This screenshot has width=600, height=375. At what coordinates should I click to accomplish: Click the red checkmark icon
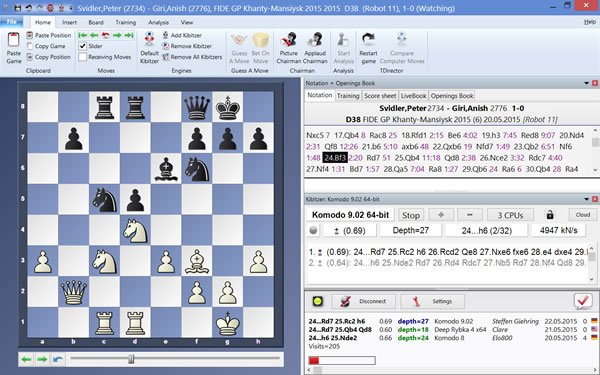click(x=583, y=301)
